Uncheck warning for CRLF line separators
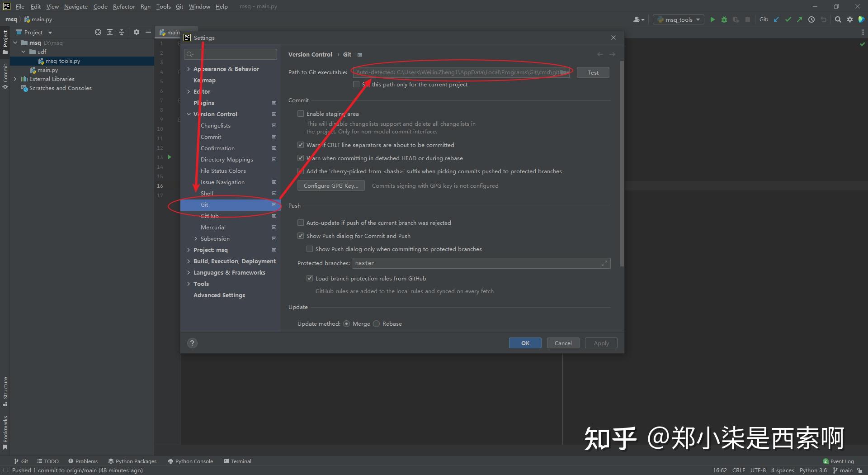This screenshot has height=475, width=868. (301, 145)
